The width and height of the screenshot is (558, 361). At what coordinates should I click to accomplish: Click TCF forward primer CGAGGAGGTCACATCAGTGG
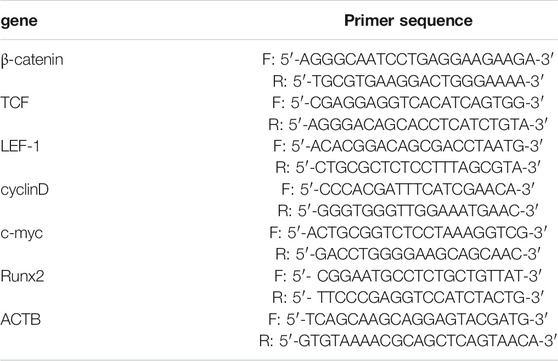408,103
